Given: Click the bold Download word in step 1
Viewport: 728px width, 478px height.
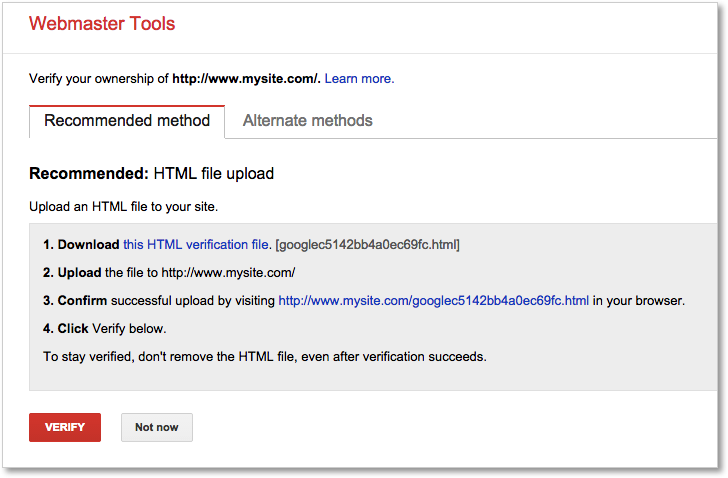Looking at the screenshot, I should point(88,244).
